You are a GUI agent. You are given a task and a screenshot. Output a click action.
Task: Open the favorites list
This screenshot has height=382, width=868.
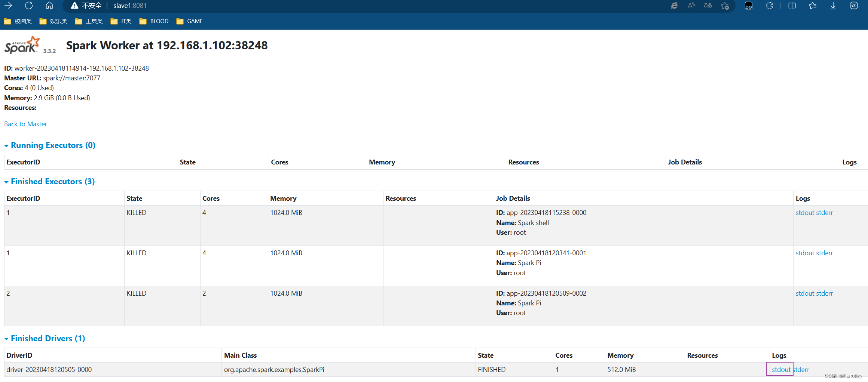pos(813,6)
